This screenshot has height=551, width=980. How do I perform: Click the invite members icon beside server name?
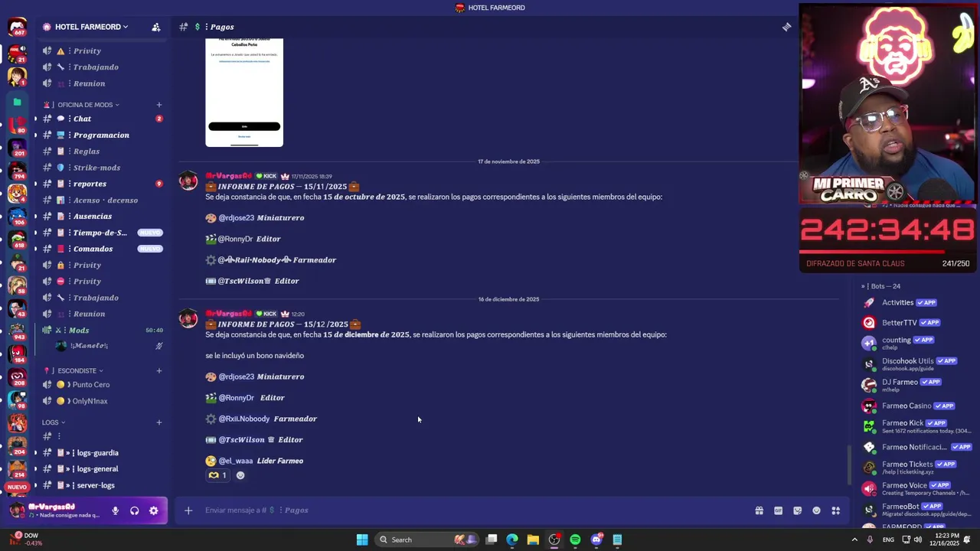point(156,27)
